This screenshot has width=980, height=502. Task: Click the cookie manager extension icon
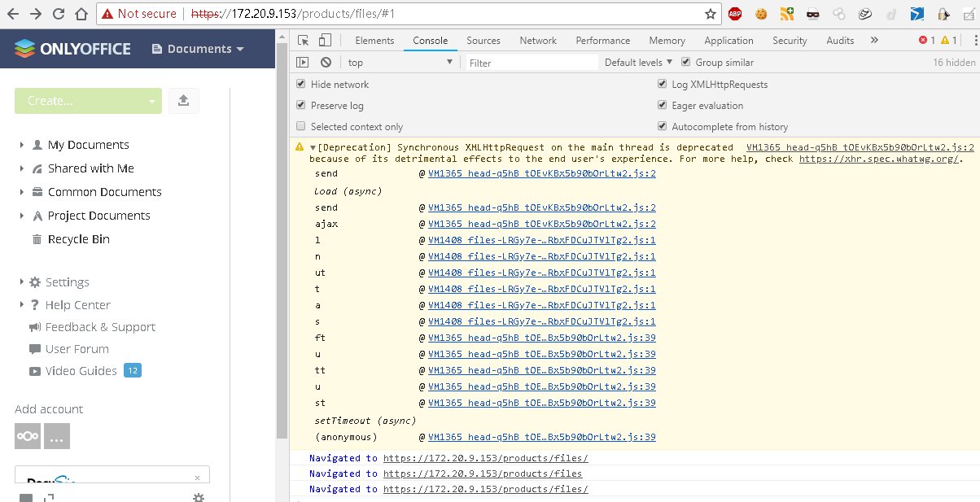760,14
